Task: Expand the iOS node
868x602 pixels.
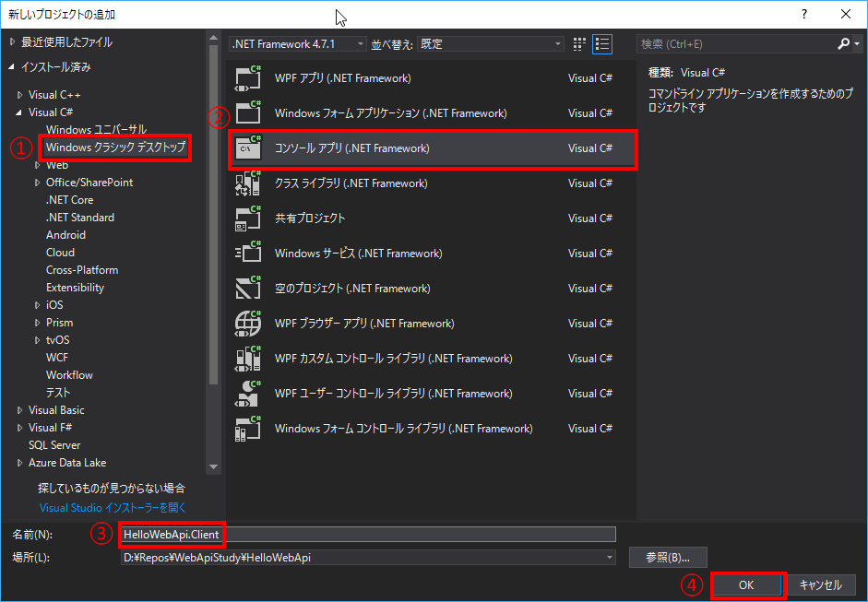Action: (x=38, y=305)
